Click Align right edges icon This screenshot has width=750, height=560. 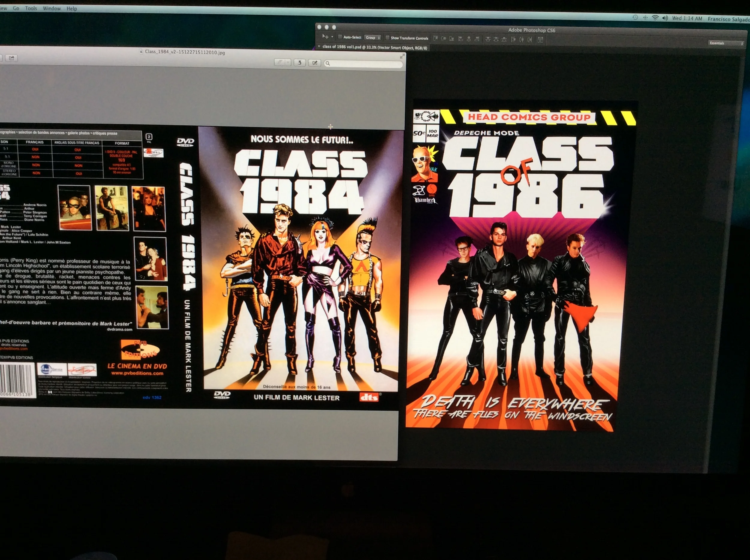pos(477,39)
